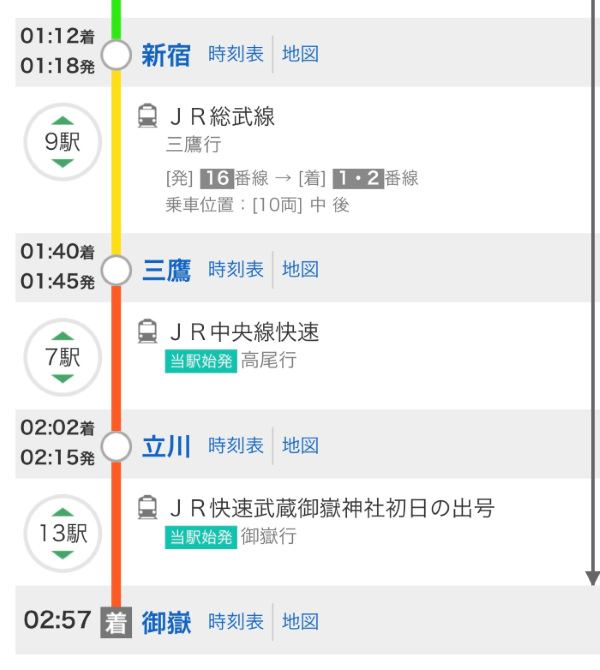Open 地図 for 新宿 station
This screenshot has width=600, height=670.
click(x=300, y=54)
